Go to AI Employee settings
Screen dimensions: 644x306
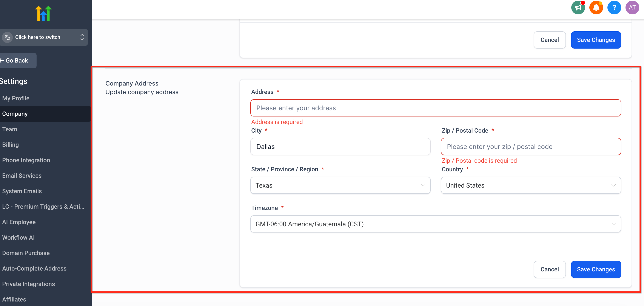pos(19,222)
